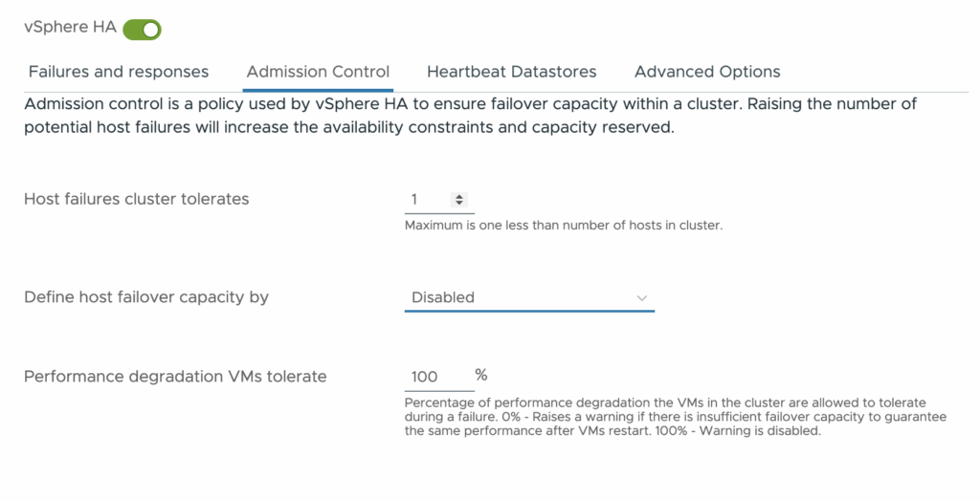
Task: Click the Performance degradation VMs tolerate label
Action: click(x=175, y=377)
